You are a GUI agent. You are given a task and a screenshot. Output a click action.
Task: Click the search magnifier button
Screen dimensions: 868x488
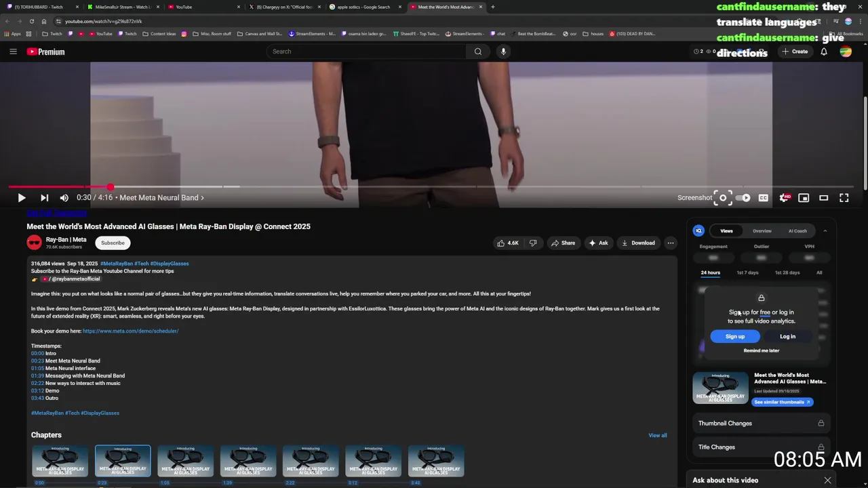[x=478, y=52]
